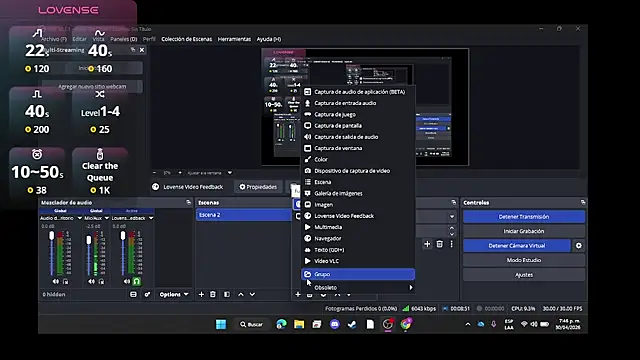Click the taskbar Buscar search box
This screenshot has width=640, height=360.
click(x=252, y=324)
